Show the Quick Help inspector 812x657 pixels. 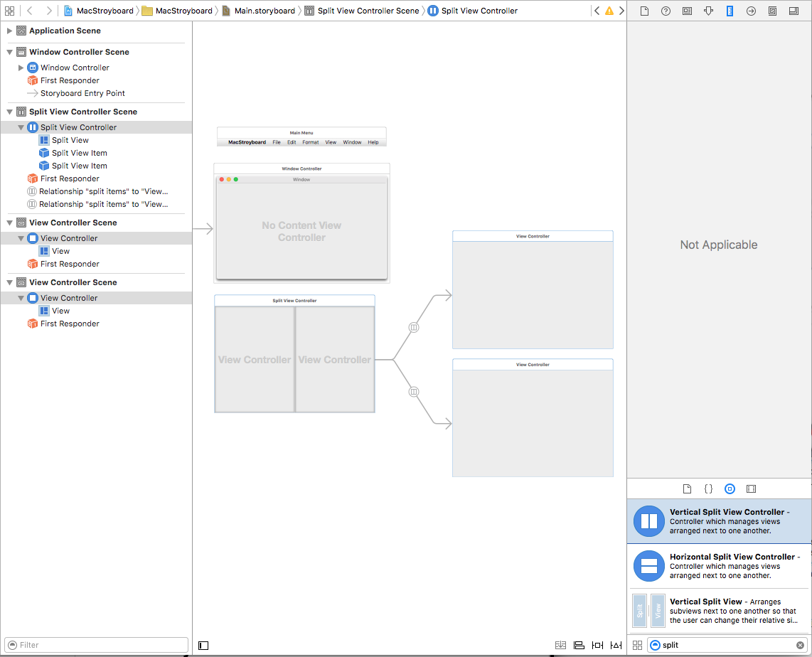[666, 11]
